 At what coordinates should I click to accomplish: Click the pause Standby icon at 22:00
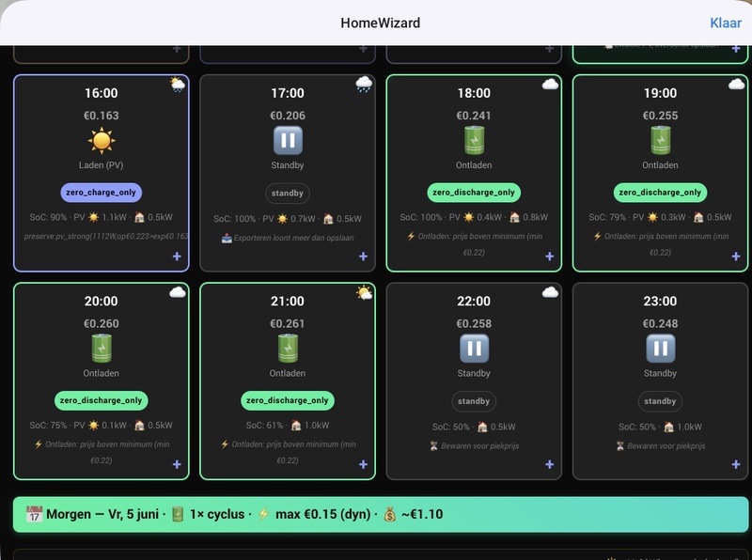(x=474, y=349)
